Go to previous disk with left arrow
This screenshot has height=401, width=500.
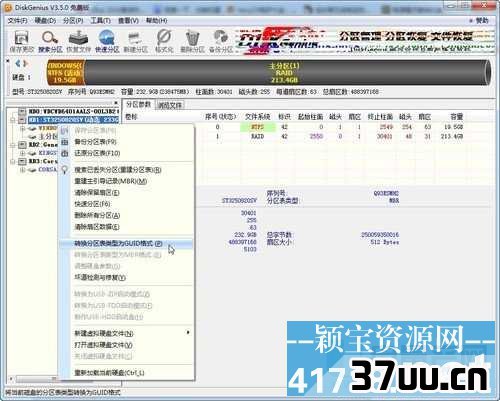[x=18, y=63]
